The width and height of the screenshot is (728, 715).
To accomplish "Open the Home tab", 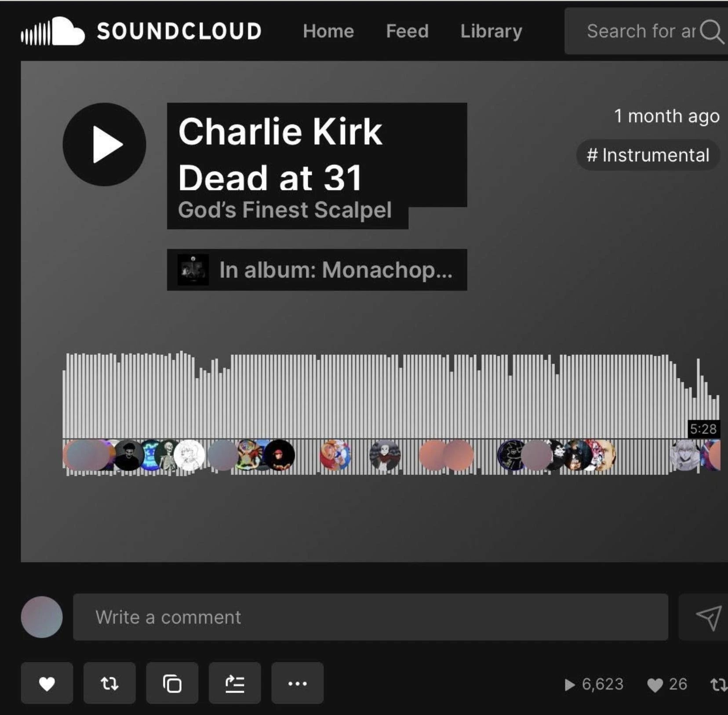I will point(328,31).
